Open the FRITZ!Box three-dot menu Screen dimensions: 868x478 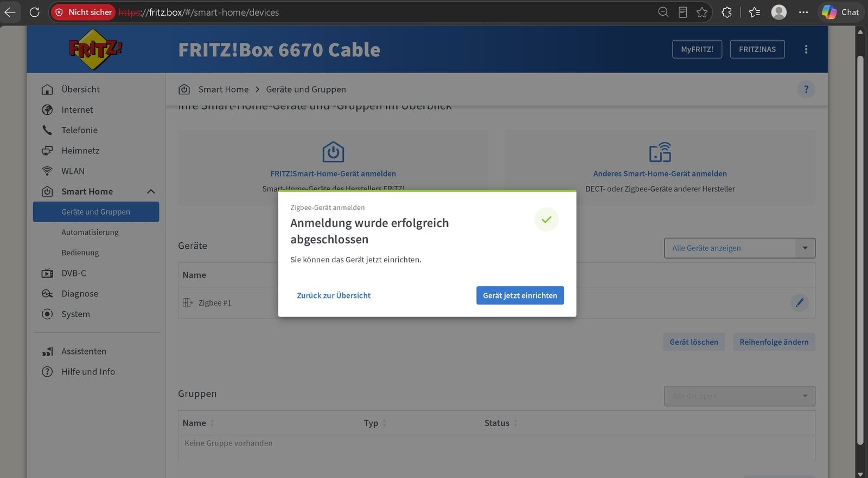806,49
